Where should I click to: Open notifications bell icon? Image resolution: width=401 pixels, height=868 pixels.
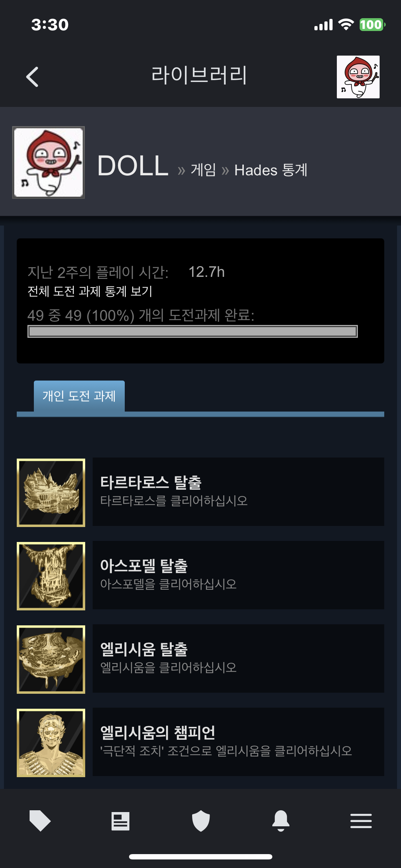tap(281, 821)
